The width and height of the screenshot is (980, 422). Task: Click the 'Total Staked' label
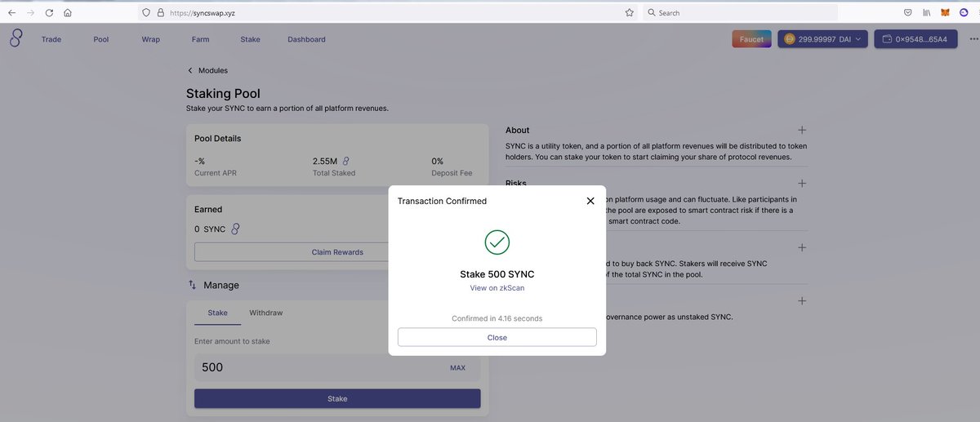coord(334,173)
